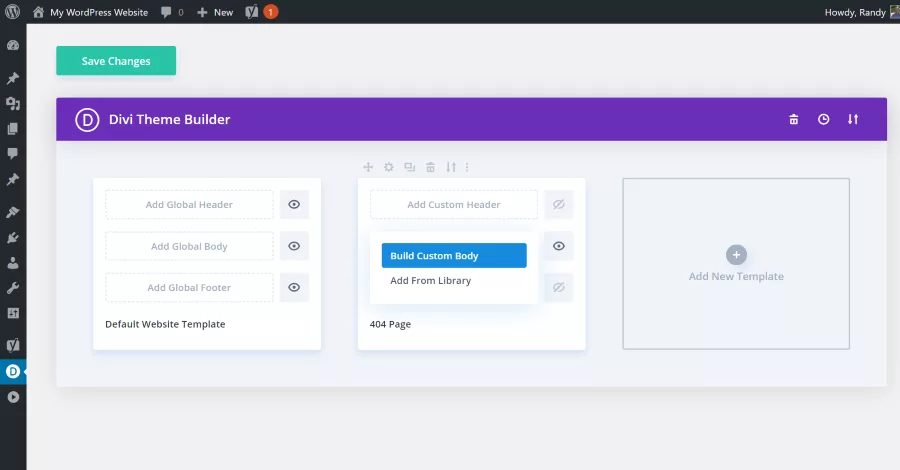The height and width of the screenshot is (470, 900).
Task: Click Add Global Body area
Action: [189, 246]
